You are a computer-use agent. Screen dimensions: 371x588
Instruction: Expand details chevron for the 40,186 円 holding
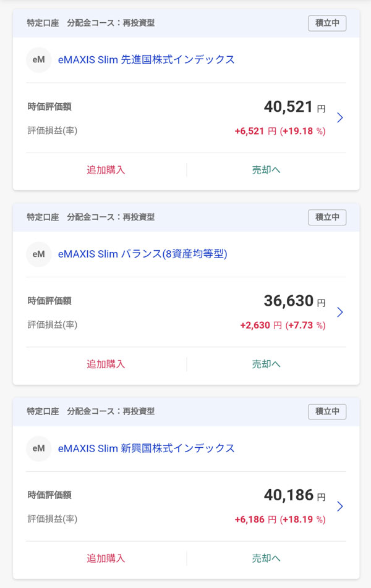click(339, 506)
